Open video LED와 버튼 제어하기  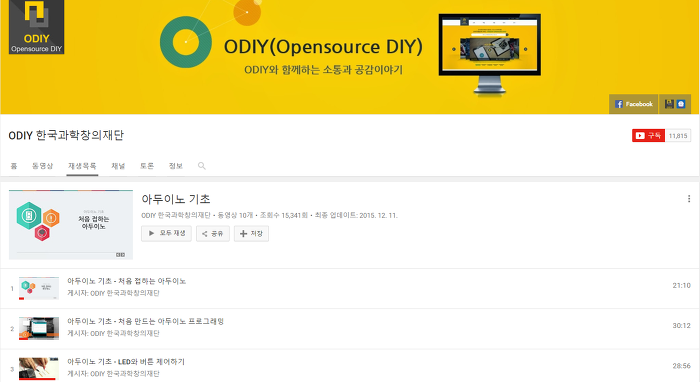pyautogui.click(x=126, y=361)
